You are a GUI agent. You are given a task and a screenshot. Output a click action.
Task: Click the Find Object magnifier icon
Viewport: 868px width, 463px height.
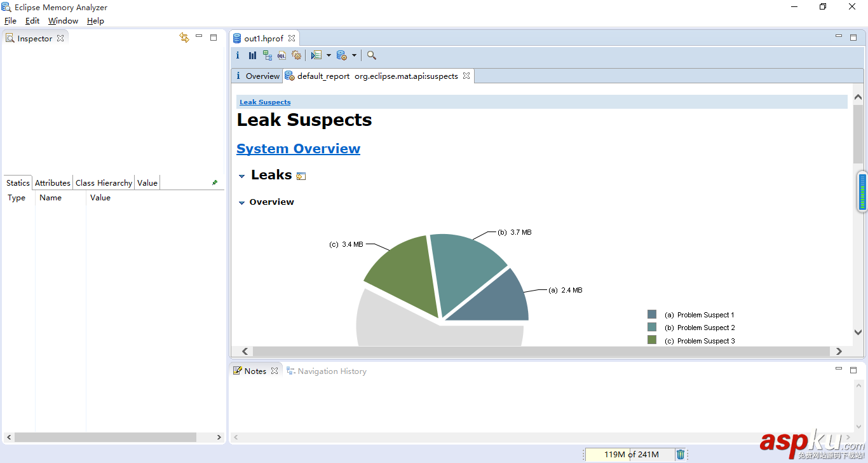[372, 55]
